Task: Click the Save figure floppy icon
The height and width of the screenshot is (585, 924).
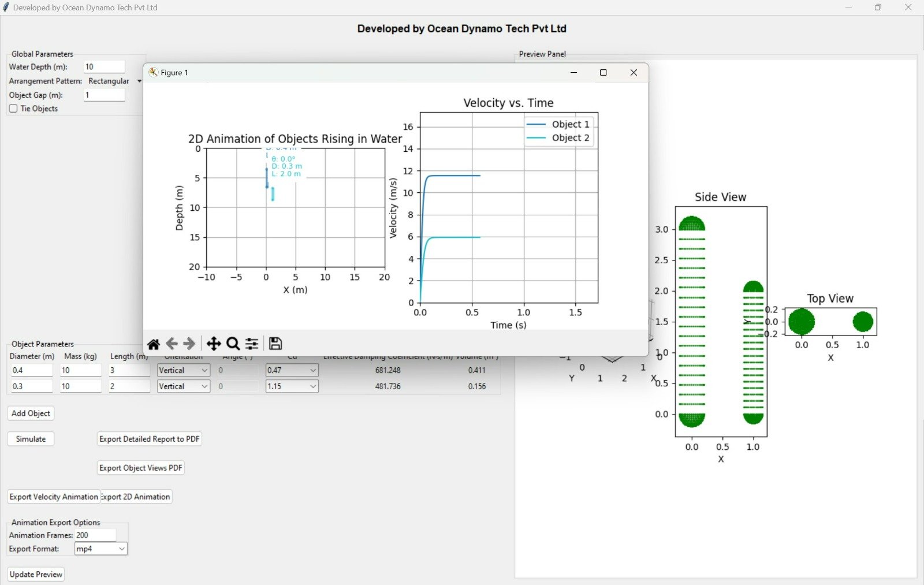Action: point(275,344)
